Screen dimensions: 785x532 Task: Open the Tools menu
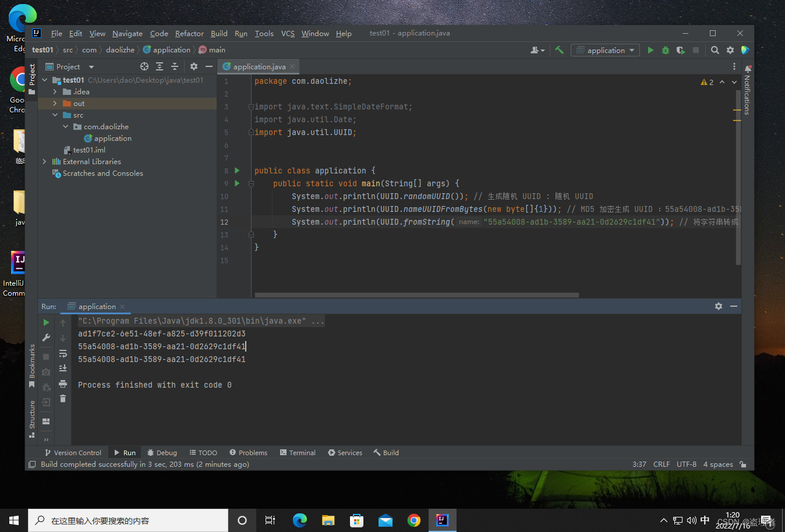tap(264, 34)
